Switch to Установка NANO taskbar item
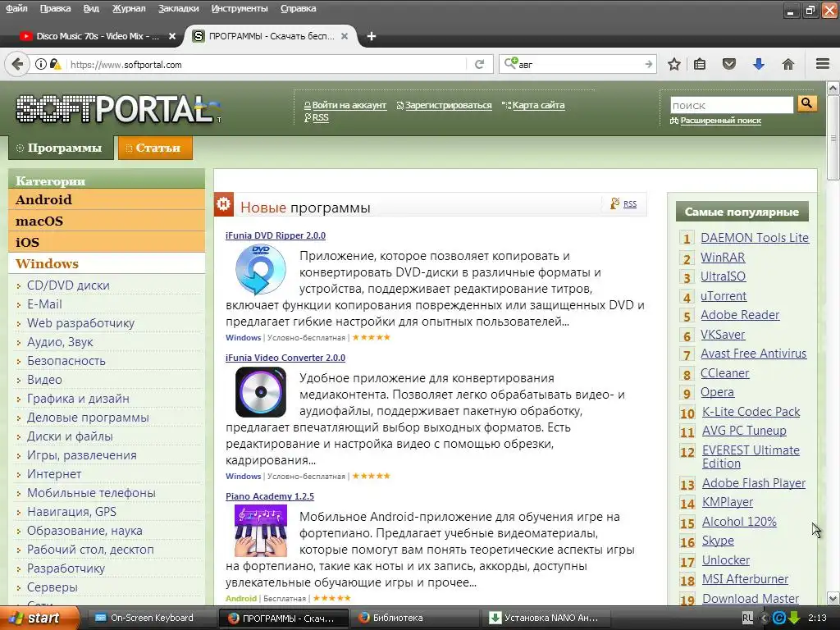 (547, 618)
